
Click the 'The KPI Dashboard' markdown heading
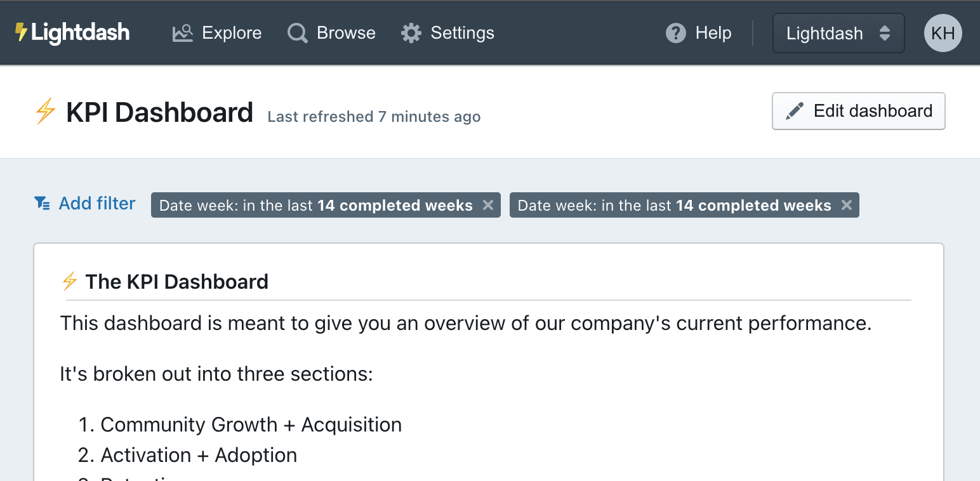click(x=176, y=281)
